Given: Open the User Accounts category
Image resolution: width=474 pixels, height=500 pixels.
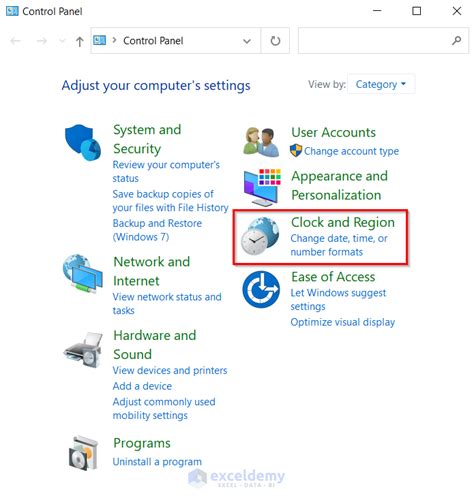Looking at the screenshot, I should (333, 132).
